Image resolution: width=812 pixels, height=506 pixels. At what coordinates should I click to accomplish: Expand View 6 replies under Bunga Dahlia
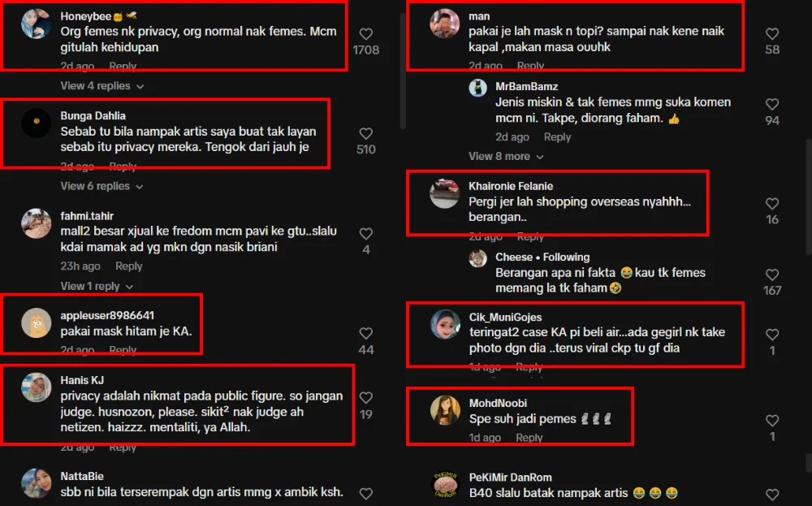pyautogui.click(x=102, y=186)
